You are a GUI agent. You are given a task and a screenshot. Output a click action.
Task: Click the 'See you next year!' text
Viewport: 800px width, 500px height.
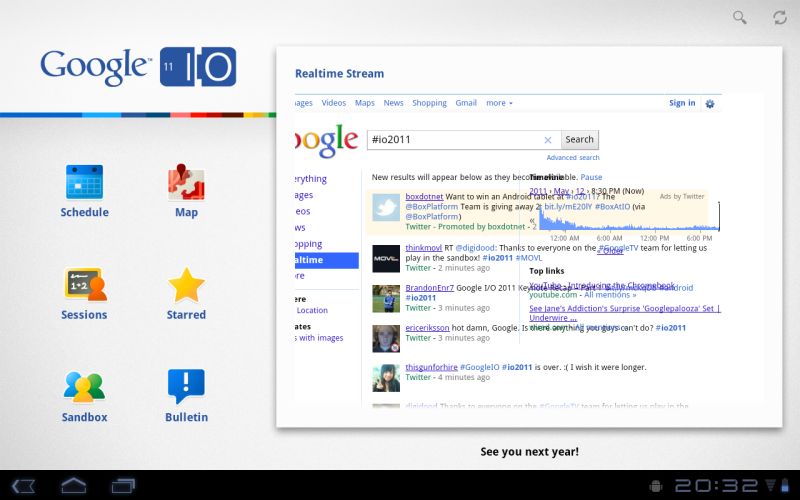click(530, 452)
